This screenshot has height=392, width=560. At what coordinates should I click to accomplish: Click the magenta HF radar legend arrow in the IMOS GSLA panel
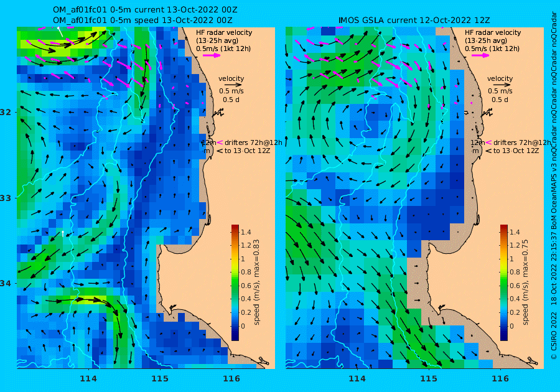pyautogui.click(x=480, y=55)
